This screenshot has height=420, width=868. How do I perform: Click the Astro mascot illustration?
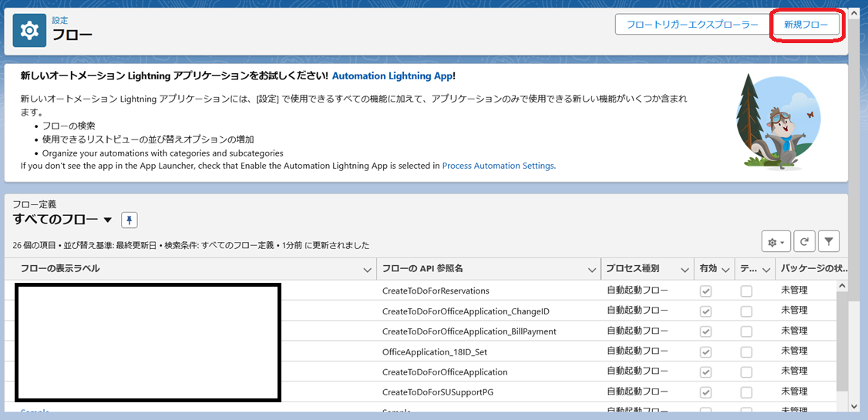point(779,121)
